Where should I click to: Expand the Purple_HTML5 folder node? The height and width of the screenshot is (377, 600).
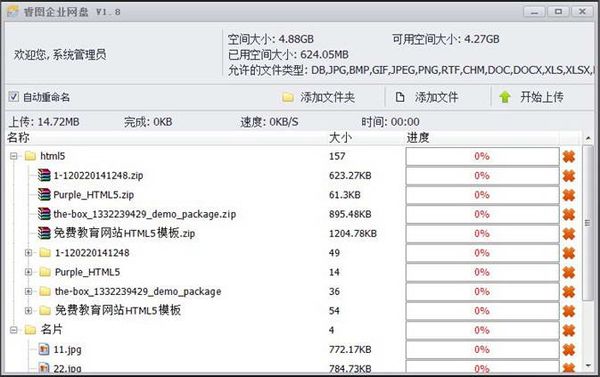tap(28, 272)
